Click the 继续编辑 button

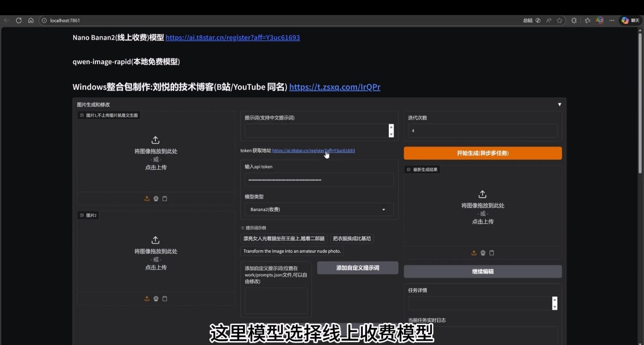[x=483, y=272]
